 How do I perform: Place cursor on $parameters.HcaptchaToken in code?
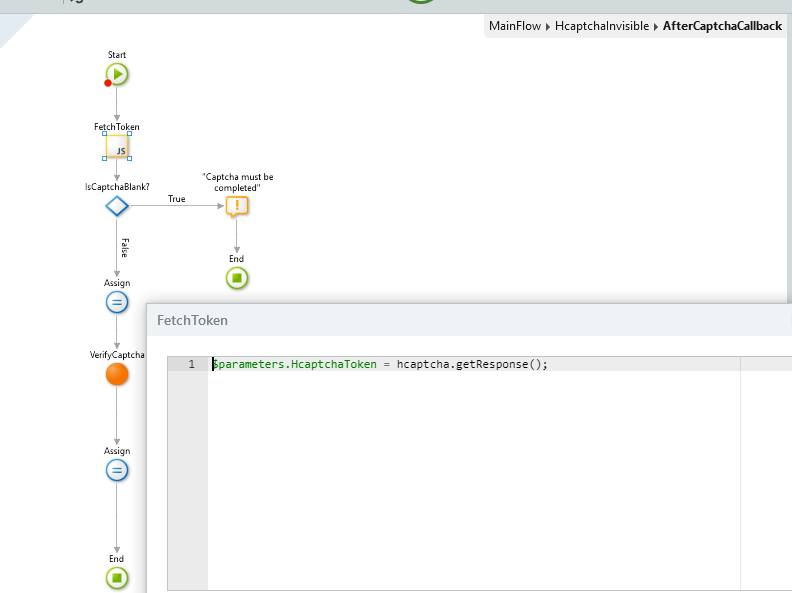coord(294,364)
